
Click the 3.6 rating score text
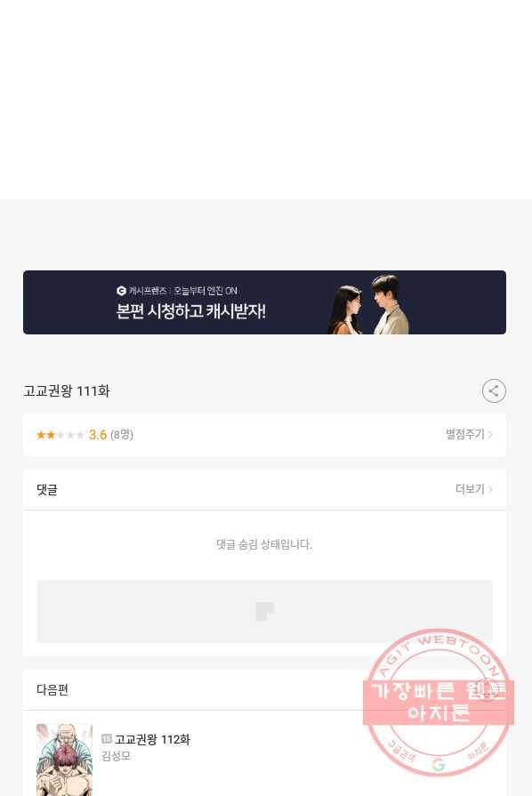[x=98, y=435]
